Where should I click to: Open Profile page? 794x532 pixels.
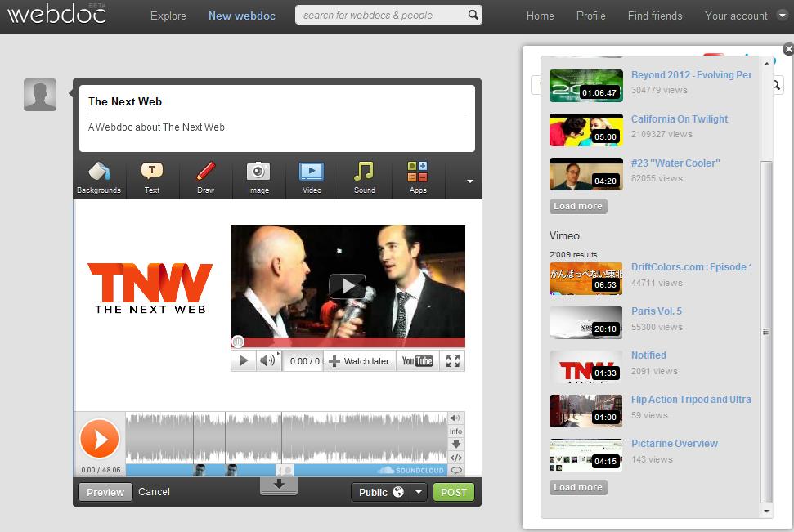tap(591, 16)
